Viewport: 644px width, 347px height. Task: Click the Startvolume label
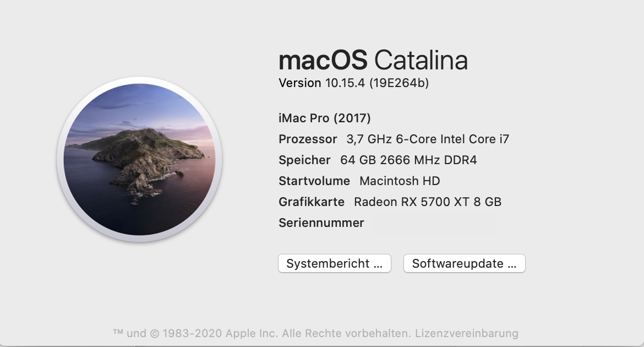pos(314,181)
